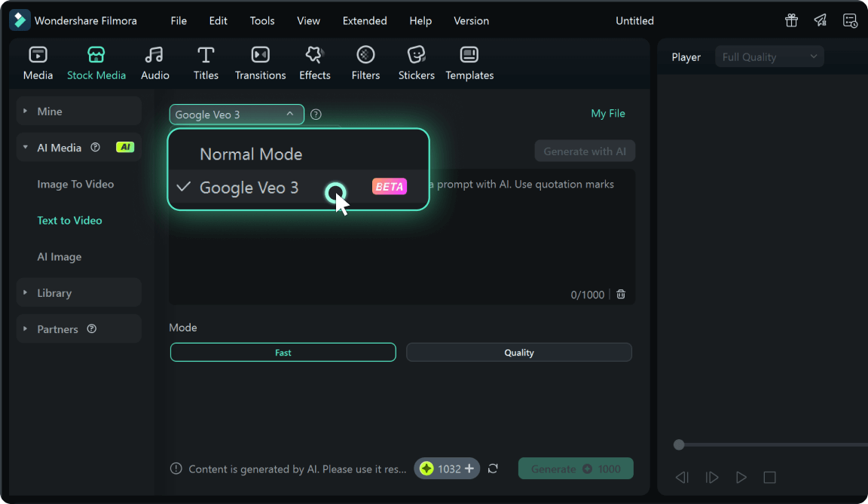Click the paper plane share icon

[x=821, y=20]
